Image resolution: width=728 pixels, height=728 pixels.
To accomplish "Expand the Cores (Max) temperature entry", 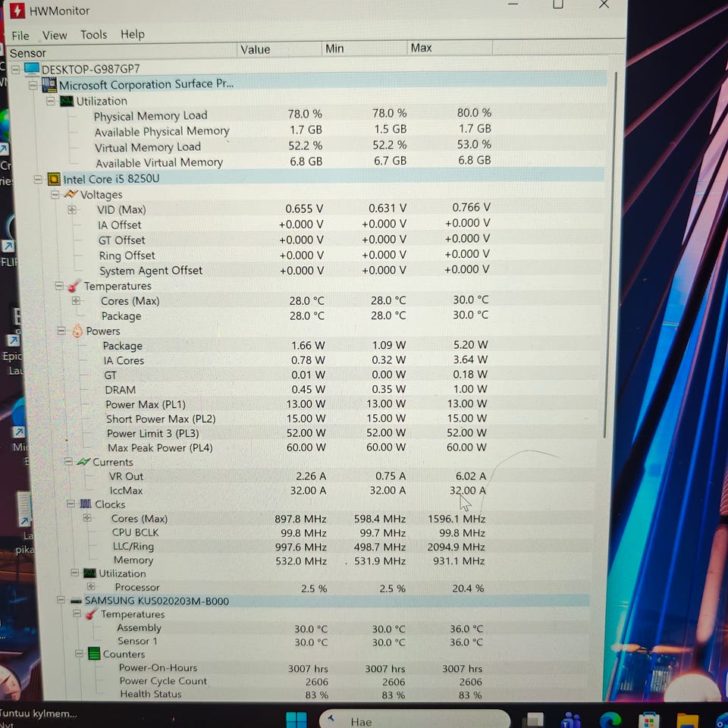I will coord(76,301).
